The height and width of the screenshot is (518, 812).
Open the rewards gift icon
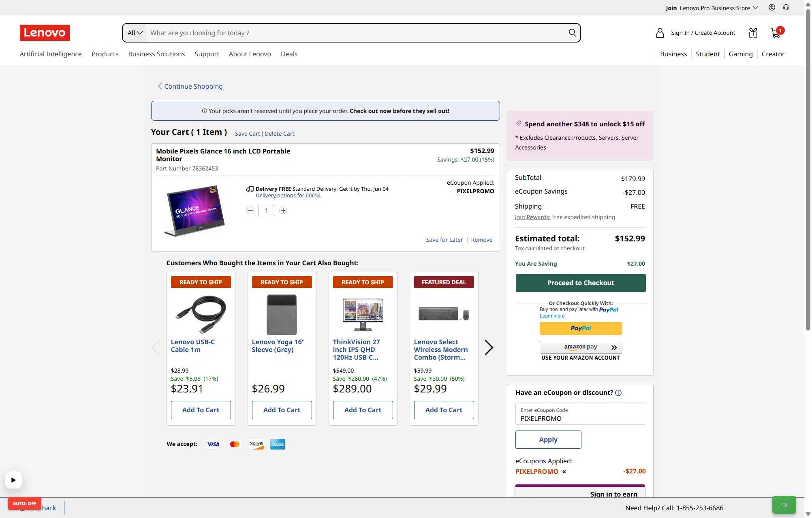point(753,33)
